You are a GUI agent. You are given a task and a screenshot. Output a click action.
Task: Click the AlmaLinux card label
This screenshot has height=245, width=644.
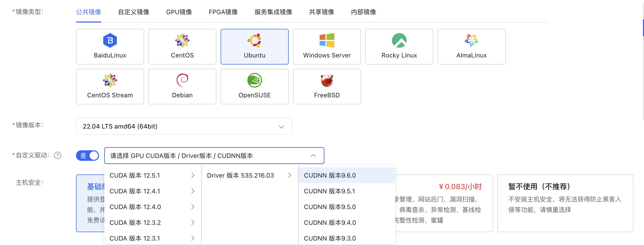tap(471, 55)
